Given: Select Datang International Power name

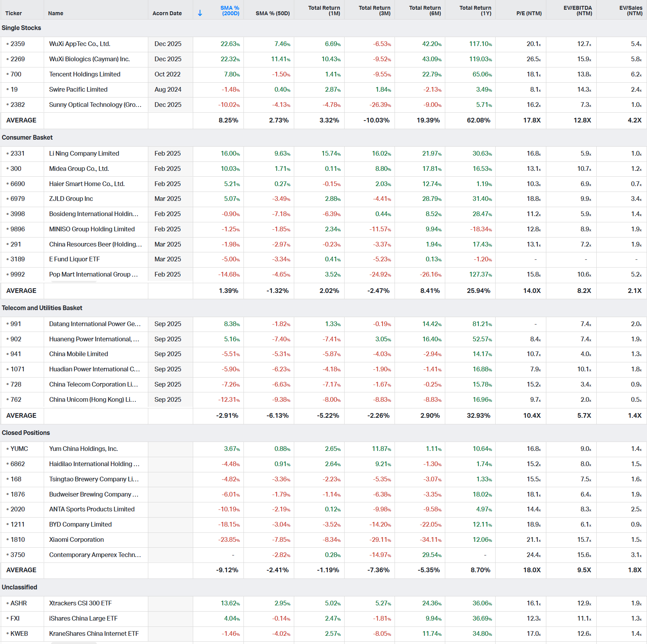Looking at the screenshot, I should coord(95,324).
